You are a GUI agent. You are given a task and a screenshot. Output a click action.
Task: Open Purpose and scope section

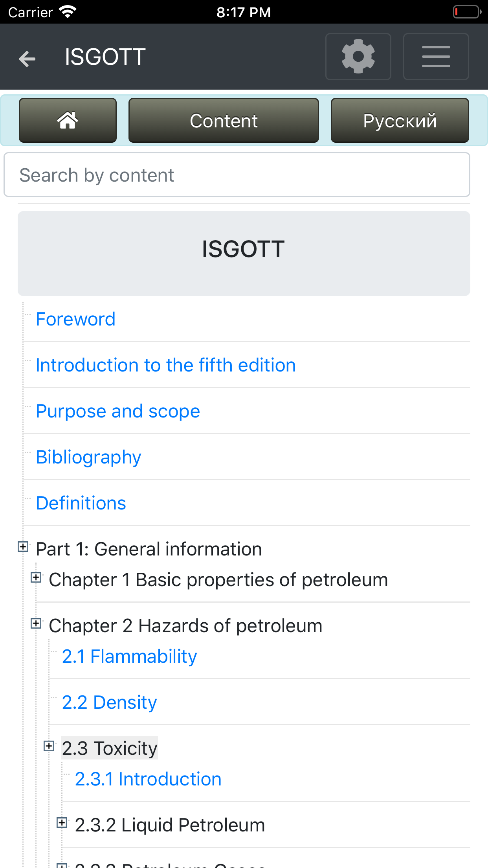pyautogui.click(x=118, y=411)
